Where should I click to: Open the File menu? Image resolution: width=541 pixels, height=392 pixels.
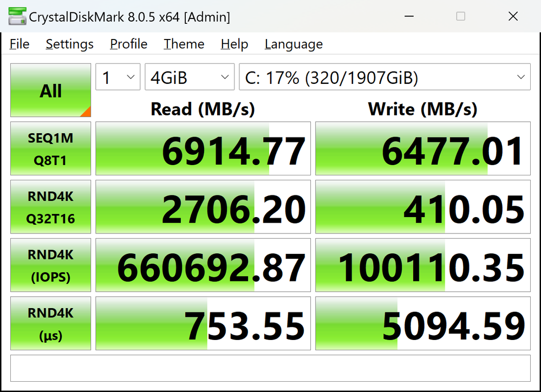click(19, 44)
